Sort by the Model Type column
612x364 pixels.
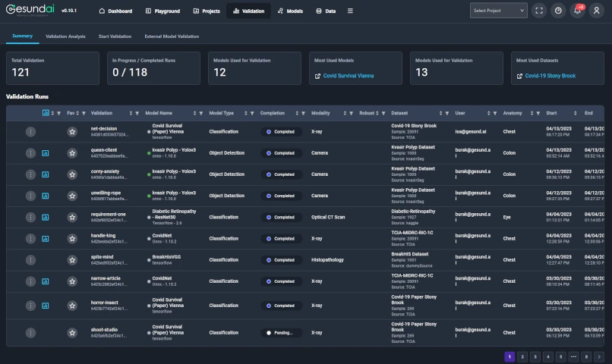[x=245, y=113]
